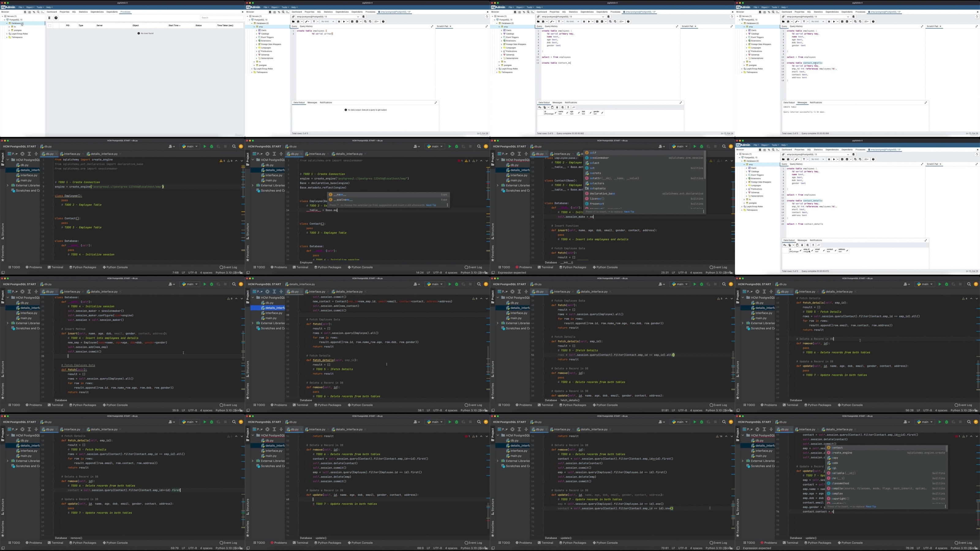The width and height of the screenshot is (980, 551).
Task: Click trash icon above the Processes table
Action: tap(49, 18)
